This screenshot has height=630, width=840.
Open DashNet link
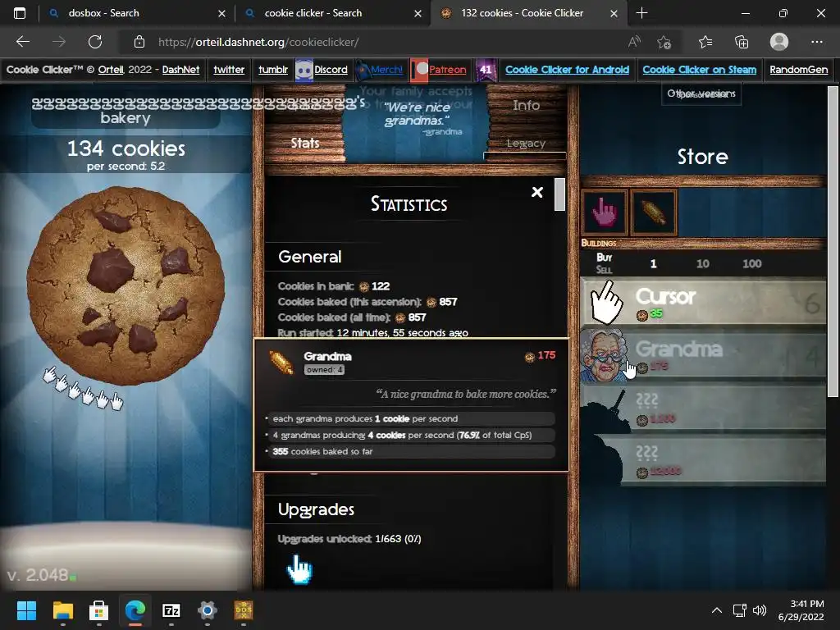click(x=180, y=70)
